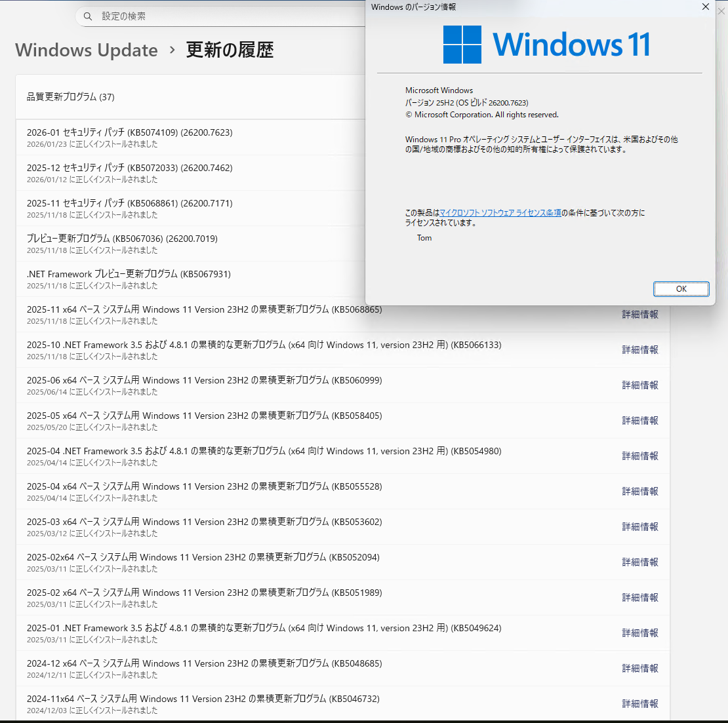Open 詳細情報 for KB5053602 update
The height and width of the screenshot is (723, 728).
639,527
